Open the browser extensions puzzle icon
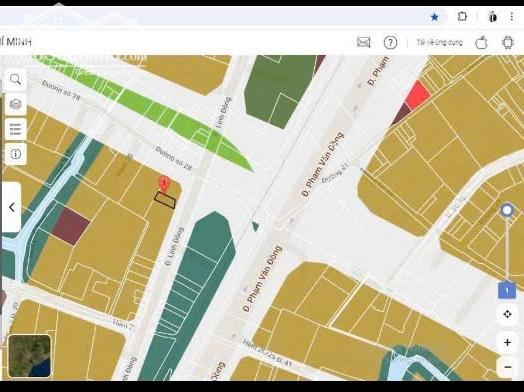 [x=462, y=16]
